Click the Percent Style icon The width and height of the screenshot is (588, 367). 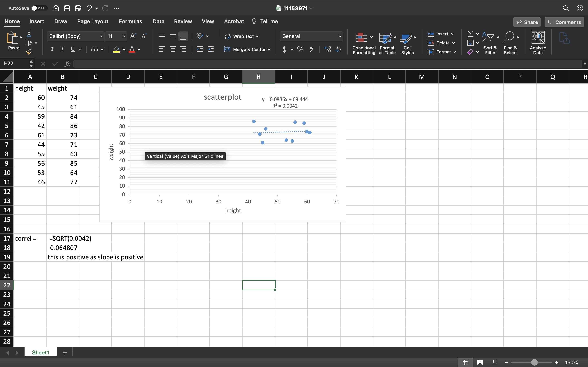point(300,50)
